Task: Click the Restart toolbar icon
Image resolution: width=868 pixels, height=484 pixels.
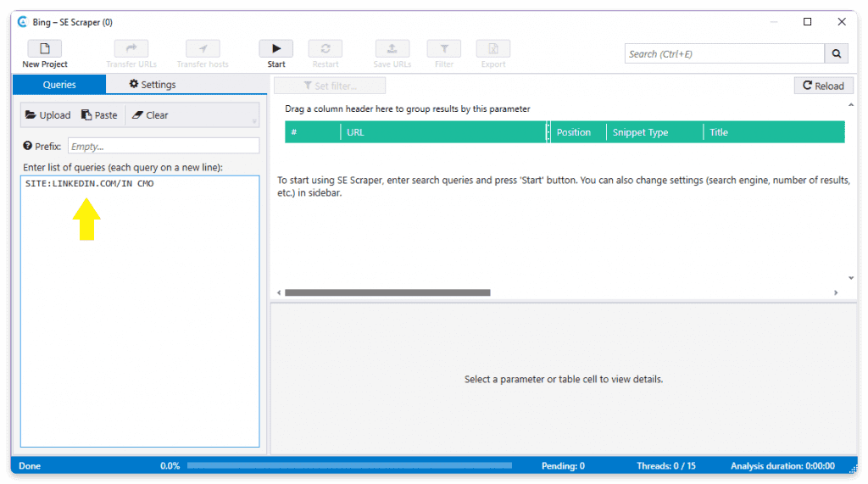Action: click(x=325, y=54)
